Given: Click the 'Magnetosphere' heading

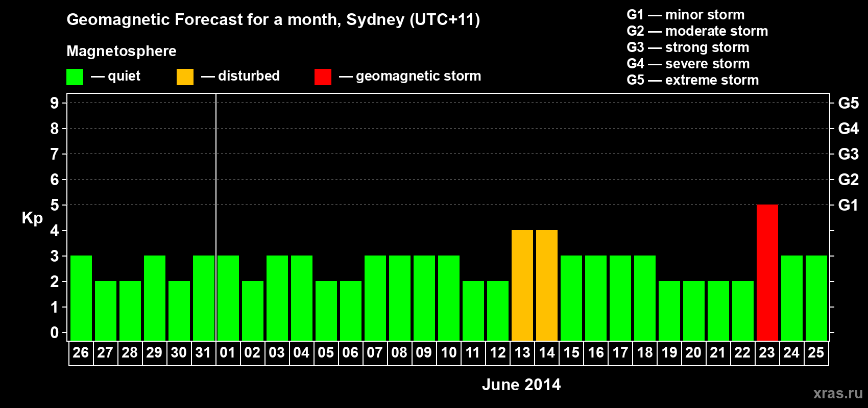Looking at the screenshot, I should coord(122,51).
